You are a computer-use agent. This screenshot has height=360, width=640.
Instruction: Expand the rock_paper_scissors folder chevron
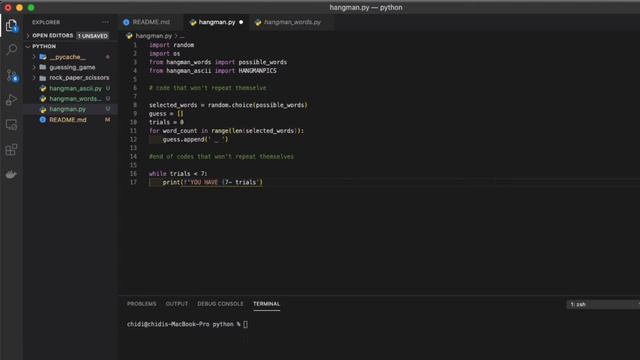point(34,78)
